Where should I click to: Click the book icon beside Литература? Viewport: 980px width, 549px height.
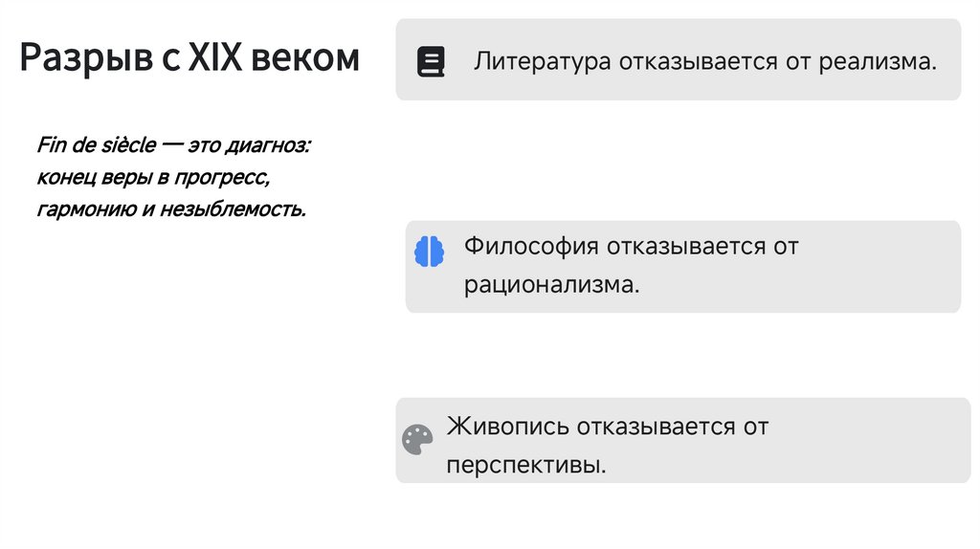point(431,63)
